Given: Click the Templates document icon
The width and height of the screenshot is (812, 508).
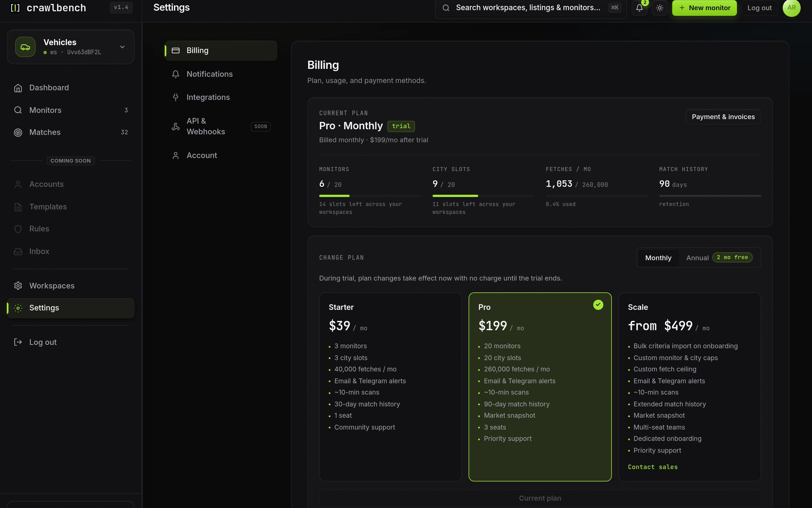Looking at the screenshot, I should tap(18, 207).
